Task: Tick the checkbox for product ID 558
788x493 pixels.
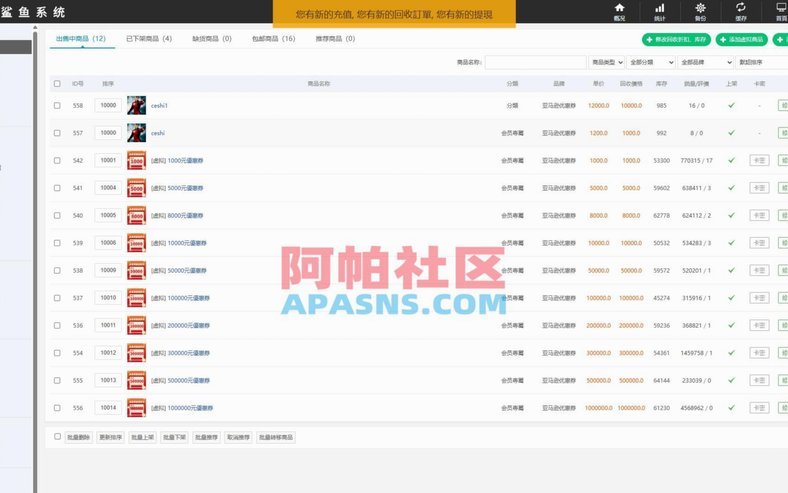Action: 57,106
